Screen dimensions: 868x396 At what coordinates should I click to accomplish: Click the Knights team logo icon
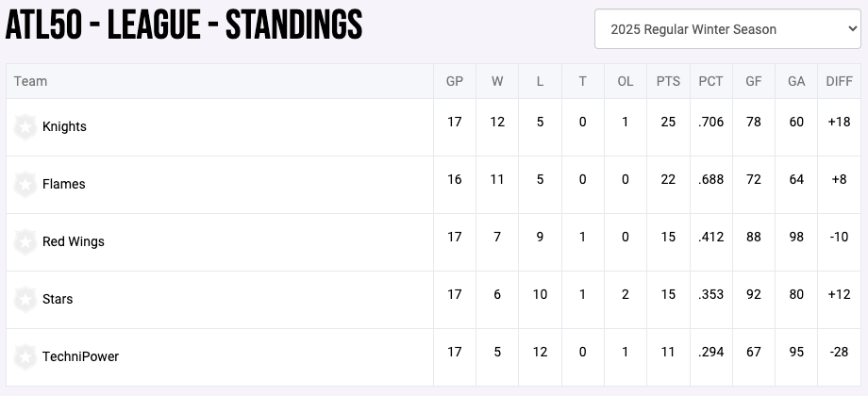point(25,126)
